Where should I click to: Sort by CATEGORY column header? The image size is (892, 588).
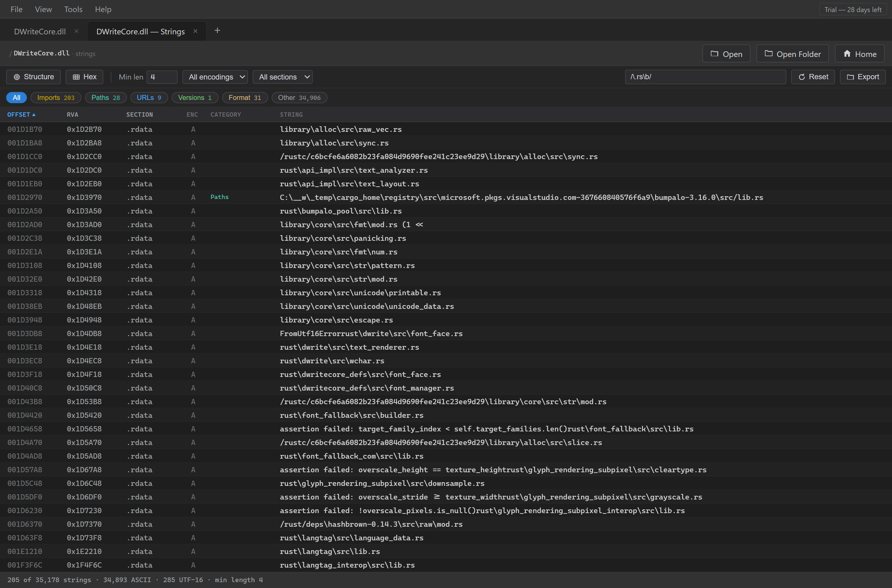pyautogui.click(x=225, y=115)
